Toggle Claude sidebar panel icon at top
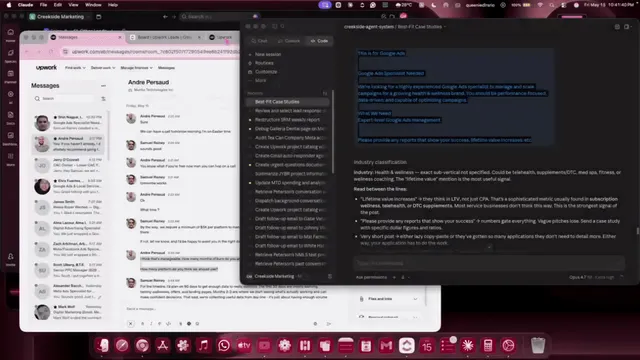Image resolution: width=640 pixels, height=360 pixels. pos(275,26)
